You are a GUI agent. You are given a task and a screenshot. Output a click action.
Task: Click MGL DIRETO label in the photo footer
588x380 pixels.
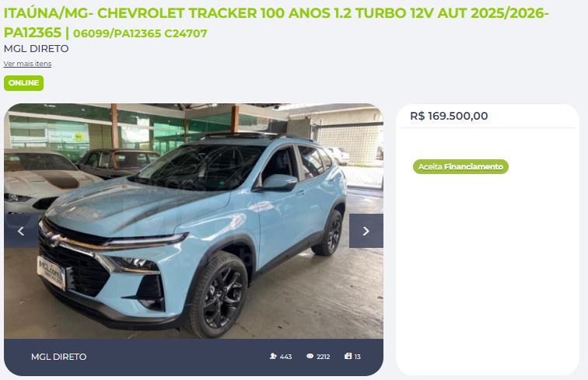59,357
